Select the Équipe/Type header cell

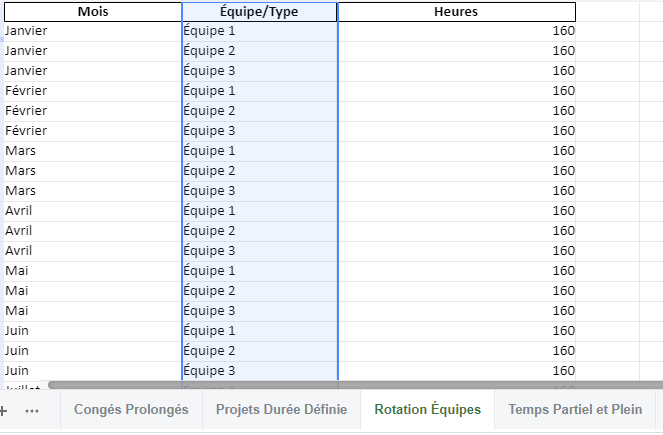pos(260,12)
